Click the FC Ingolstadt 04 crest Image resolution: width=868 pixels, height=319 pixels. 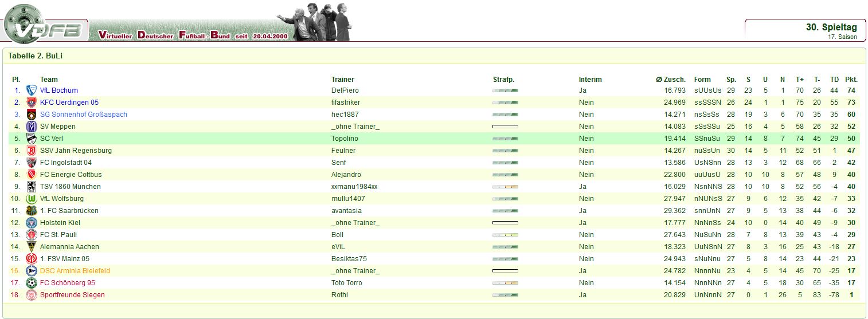tap(32, 163)
